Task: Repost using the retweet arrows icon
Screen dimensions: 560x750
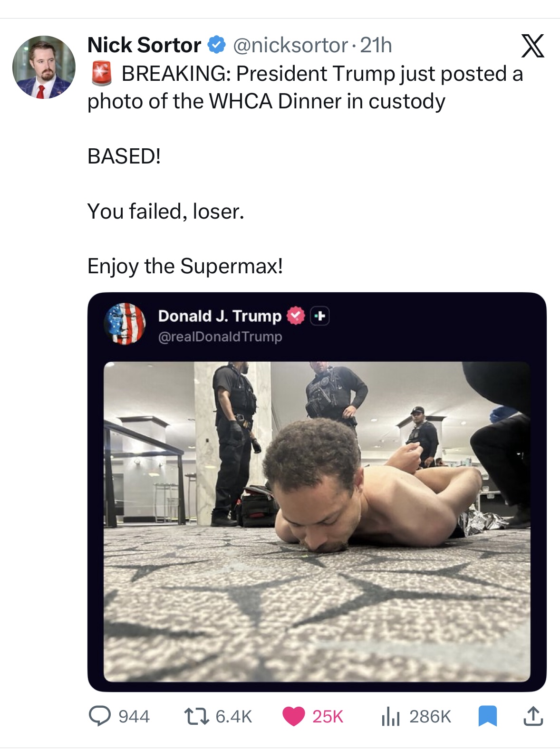Action: tap(196, 716)
